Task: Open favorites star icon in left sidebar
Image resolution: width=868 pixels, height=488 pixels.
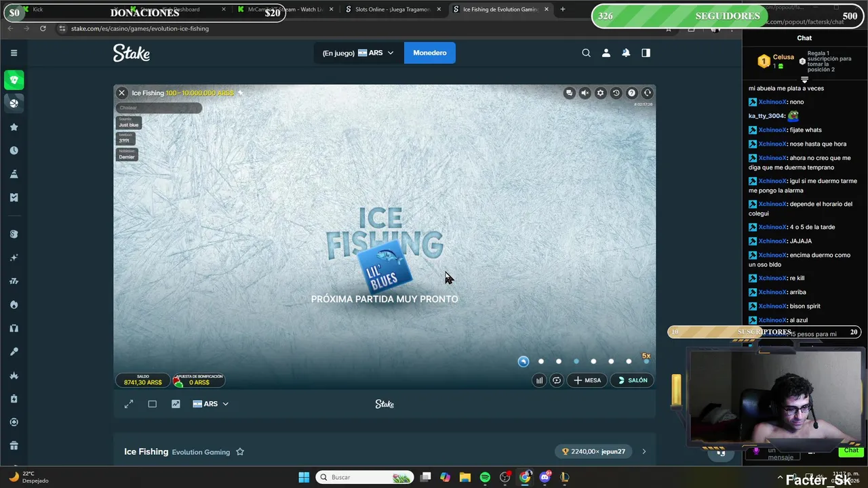Action: point(14,127)
